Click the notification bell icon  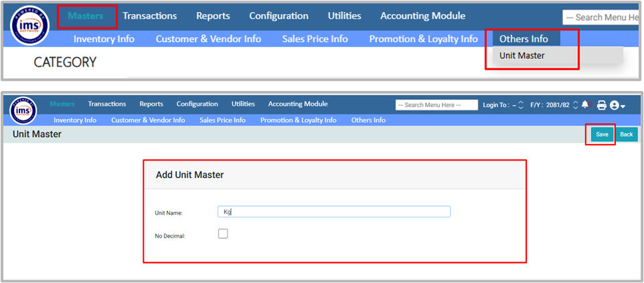(585, 105)
